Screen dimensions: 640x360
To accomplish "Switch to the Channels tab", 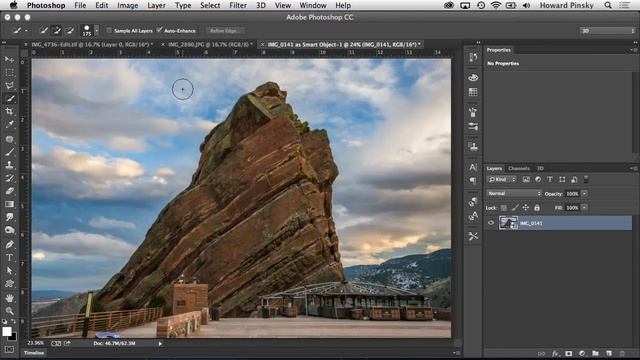I will click(x=519, y=168).
